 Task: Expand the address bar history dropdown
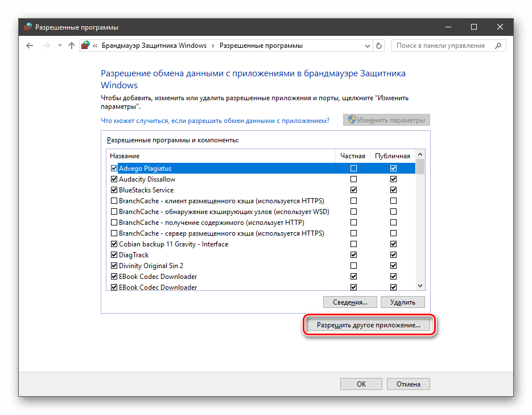[x=367, y=46]
